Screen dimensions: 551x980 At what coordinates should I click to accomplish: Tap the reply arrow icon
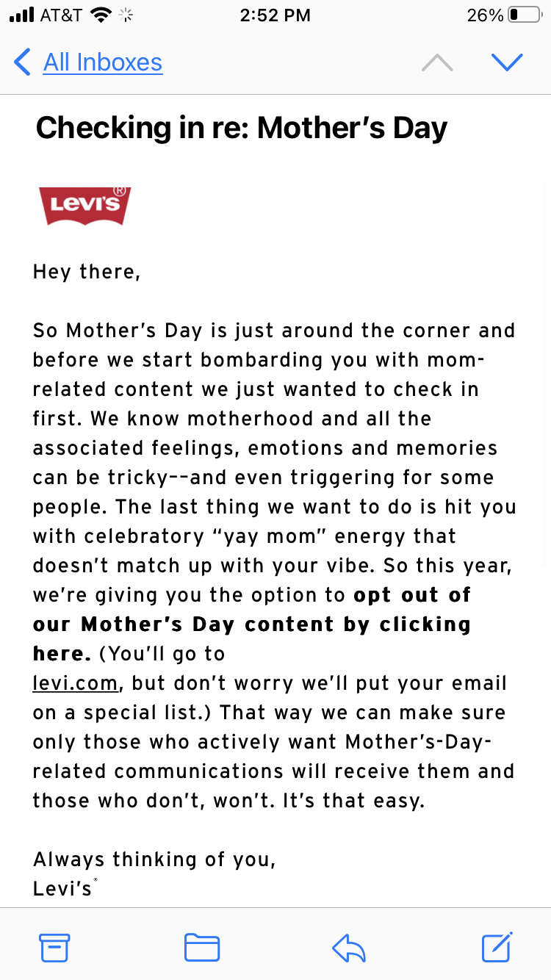click(x=349, y=947)
